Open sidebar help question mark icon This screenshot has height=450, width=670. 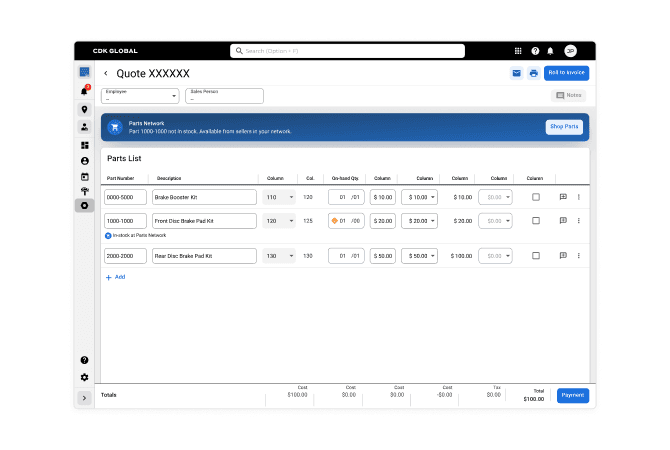pyautogui.click(x=85, y=360)
